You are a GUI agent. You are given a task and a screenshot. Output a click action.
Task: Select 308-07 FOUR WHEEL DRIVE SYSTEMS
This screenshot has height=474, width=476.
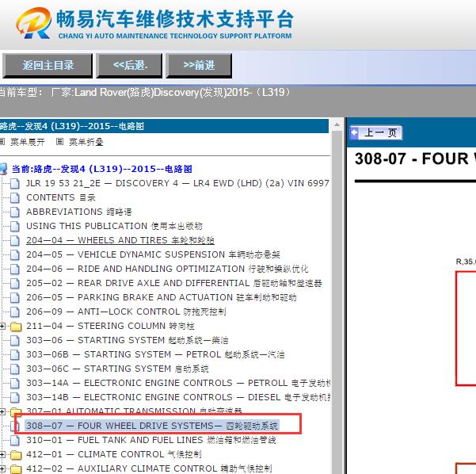(x=152, y=426)
